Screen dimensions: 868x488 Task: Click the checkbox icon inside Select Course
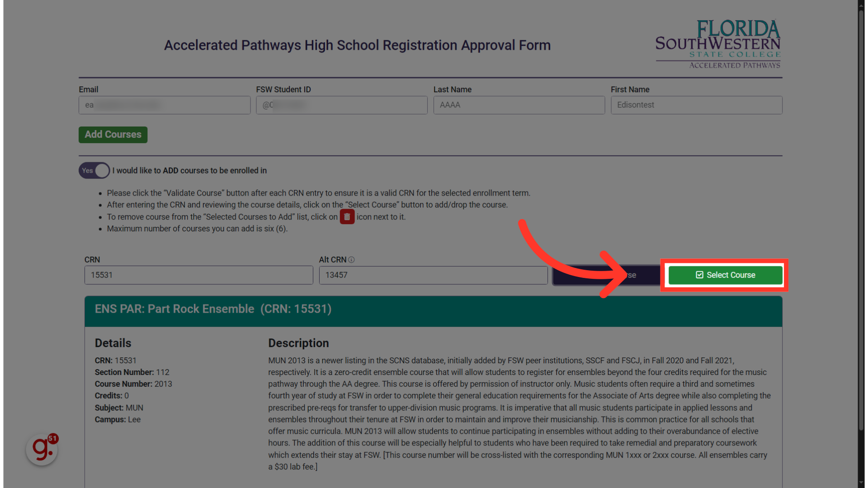pyautogui.click(x=699, y=275)
